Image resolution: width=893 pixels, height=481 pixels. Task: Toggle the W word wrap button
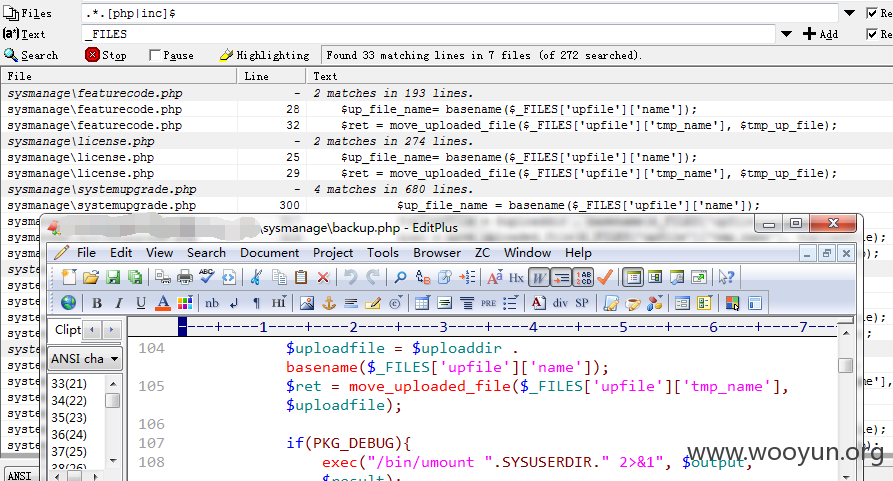click(x=538, y=277)
